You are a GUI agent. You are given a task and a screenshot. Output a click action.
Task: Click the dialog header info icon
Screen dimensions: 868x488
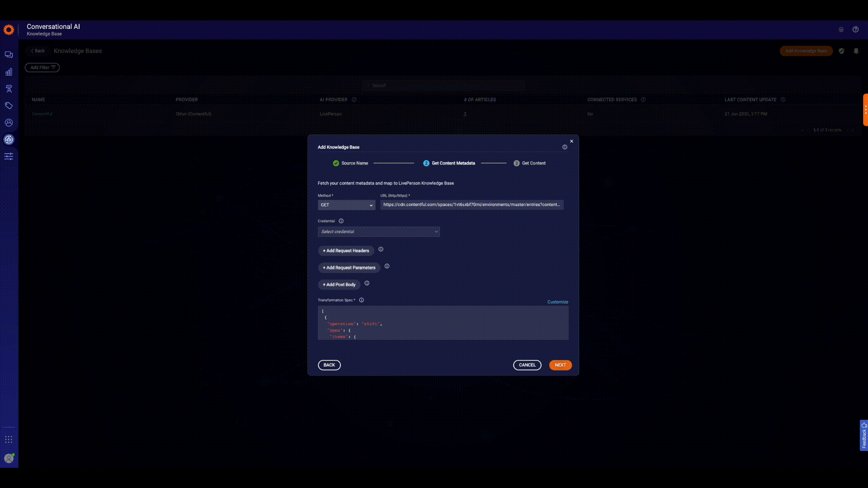pos(565,147)
